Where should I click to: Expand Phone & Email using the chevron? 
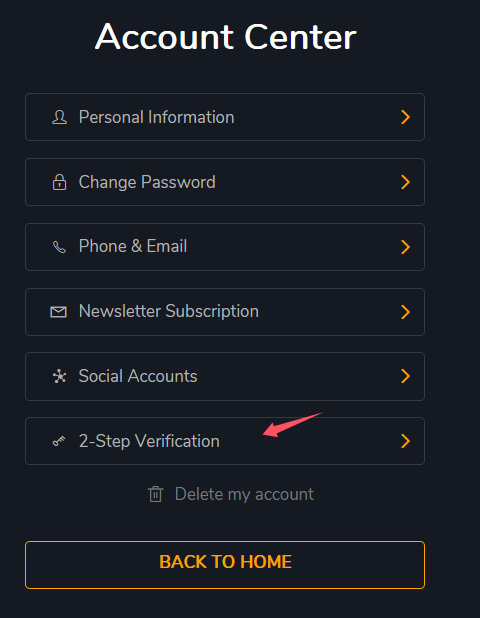pos(406,247)
